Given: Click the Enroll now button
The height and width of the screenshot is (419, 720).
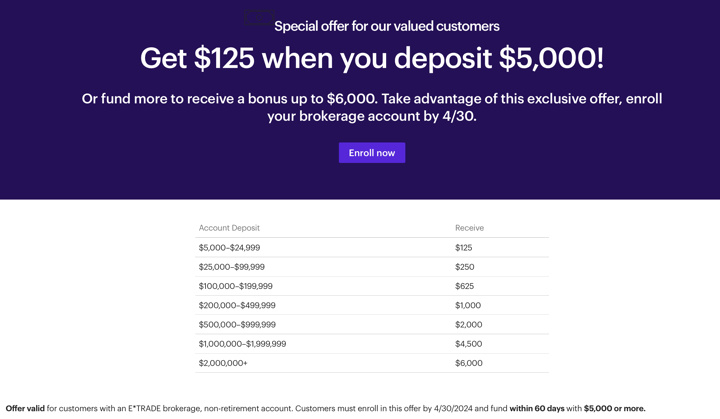Looking at the screenshot, I should pos(372,153).
